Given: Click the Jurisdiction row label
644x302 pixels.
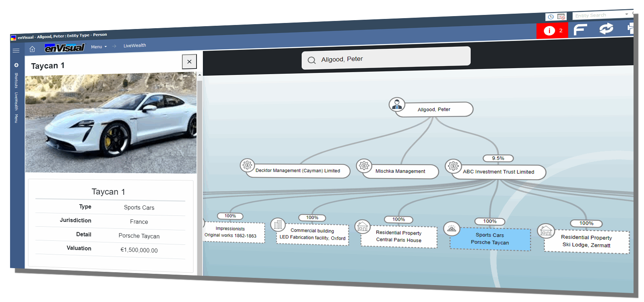Looking at the screenshot, I should [x=76, y=220].
